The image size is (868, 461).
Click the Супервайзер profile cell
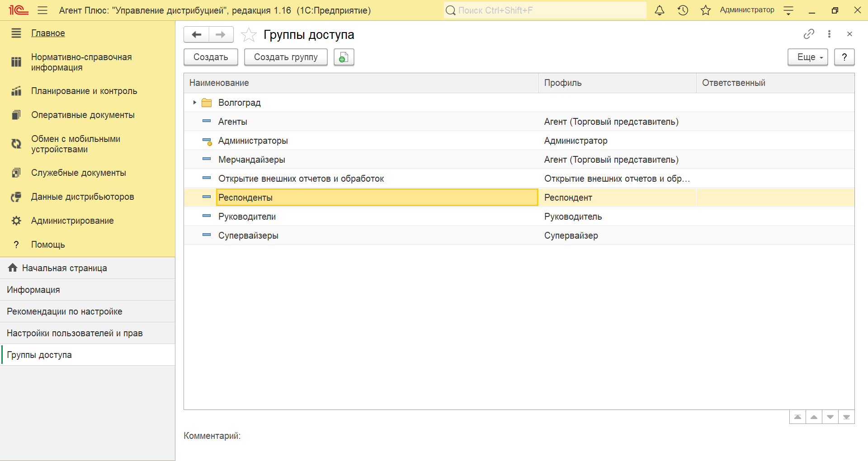point(617,235)
